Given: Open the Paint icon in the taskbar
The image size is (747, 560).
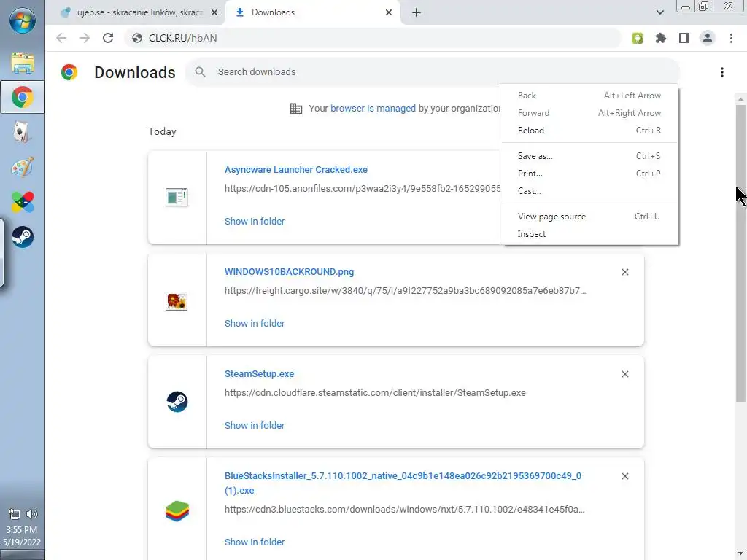Looking at the screenshot, I should tap(23, 167).
